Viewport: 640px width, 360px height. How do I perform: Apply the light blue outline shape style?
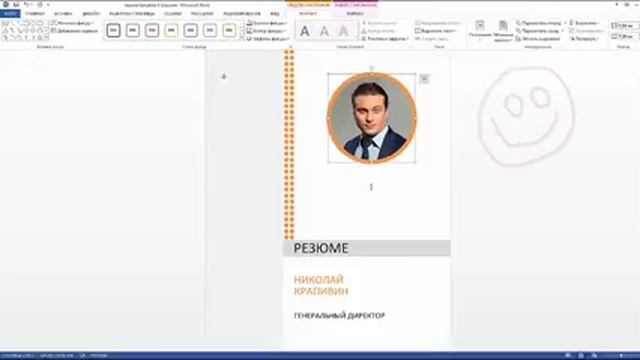click(210, 30)
